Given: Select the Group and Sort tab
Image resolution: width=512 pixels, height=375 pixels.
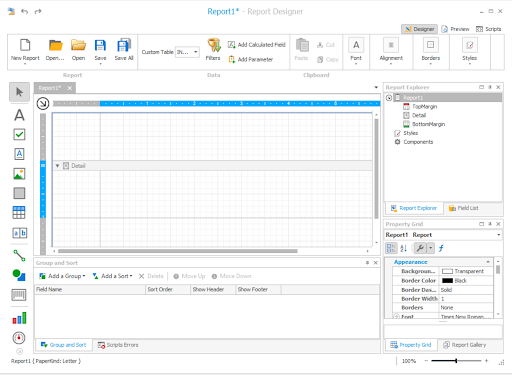Looking at the screenshot, I should coord(63,345).
